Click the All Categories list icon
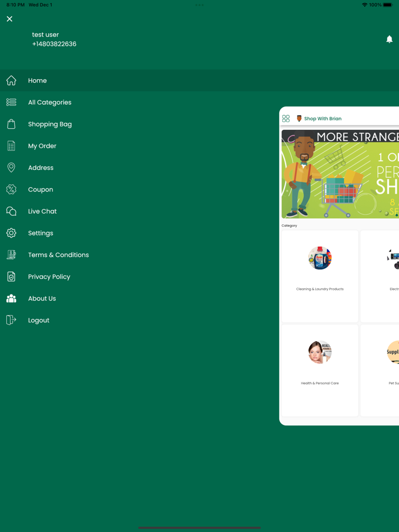 [x=11, y=102]
